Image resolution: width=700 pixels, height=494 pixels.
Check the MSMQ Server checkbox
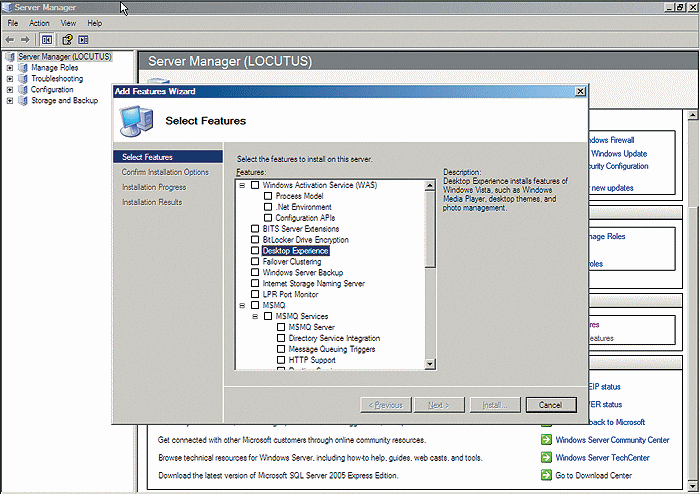[x=281, y=327]
